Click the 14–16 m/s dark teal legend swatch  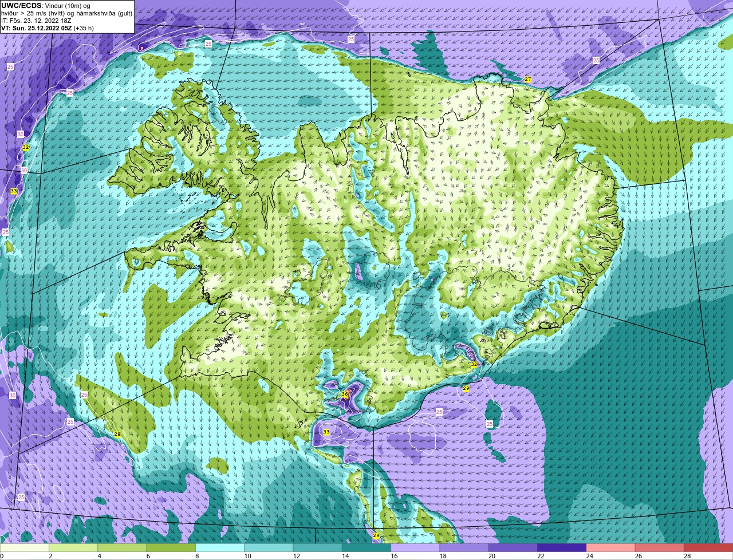[x=366, y=547]
